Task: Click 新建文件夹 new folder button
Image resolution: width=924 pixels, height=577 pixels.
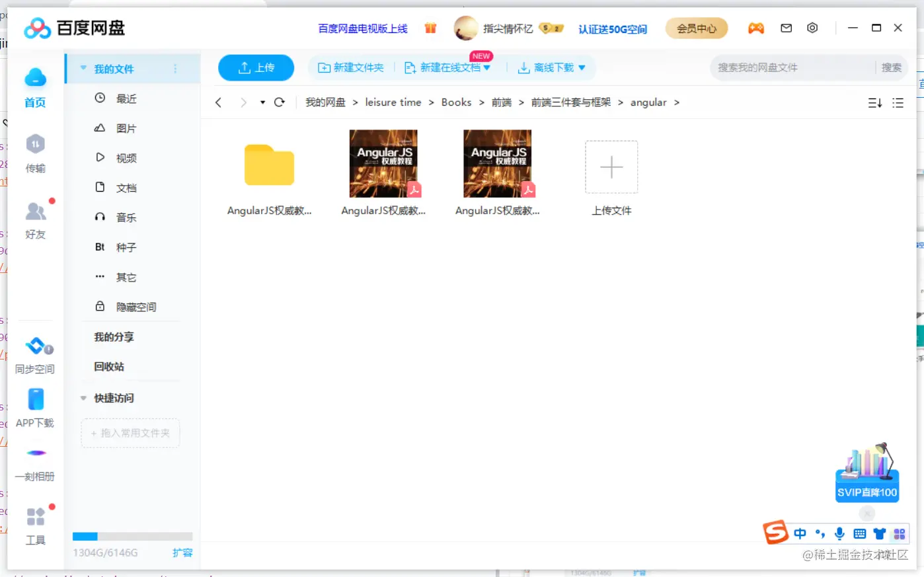Action: tap(351, 67)
